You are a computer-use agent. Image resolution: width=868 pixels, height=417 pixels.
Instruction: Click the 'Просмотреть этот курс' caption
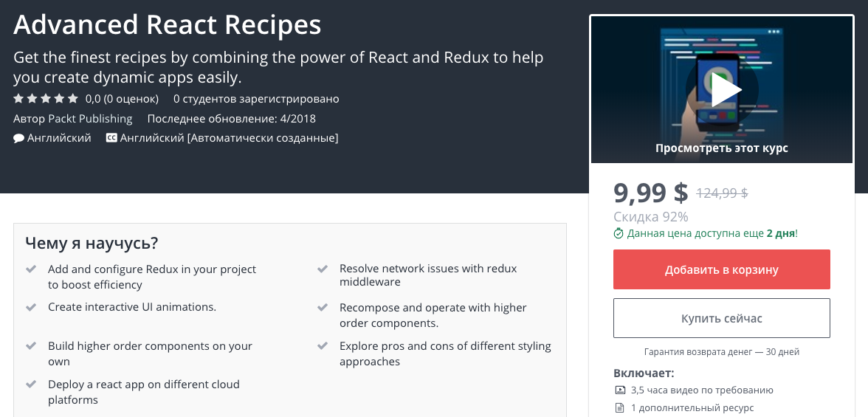(x=721, y=148)
